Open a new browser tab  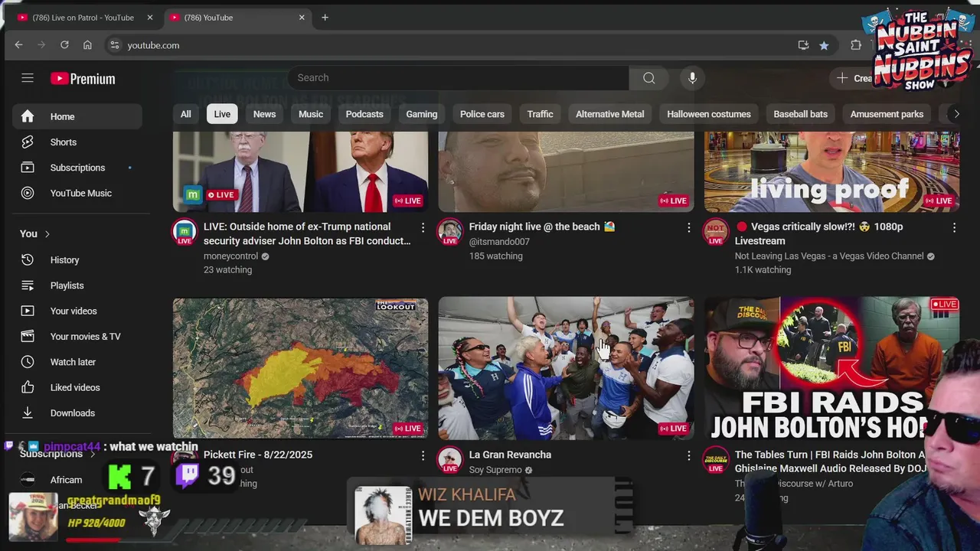click(325, 18)
